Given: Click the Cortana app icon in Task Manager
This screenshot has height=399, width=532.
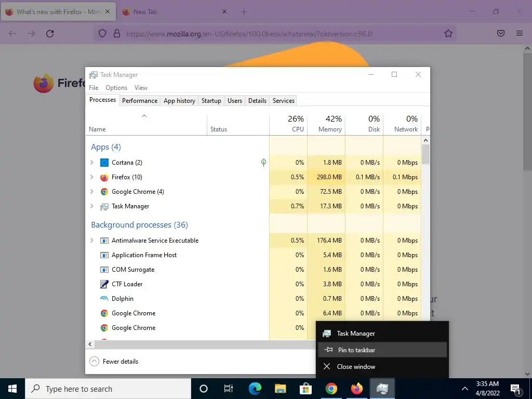Looking at the screenshot, I should point(104,163).
